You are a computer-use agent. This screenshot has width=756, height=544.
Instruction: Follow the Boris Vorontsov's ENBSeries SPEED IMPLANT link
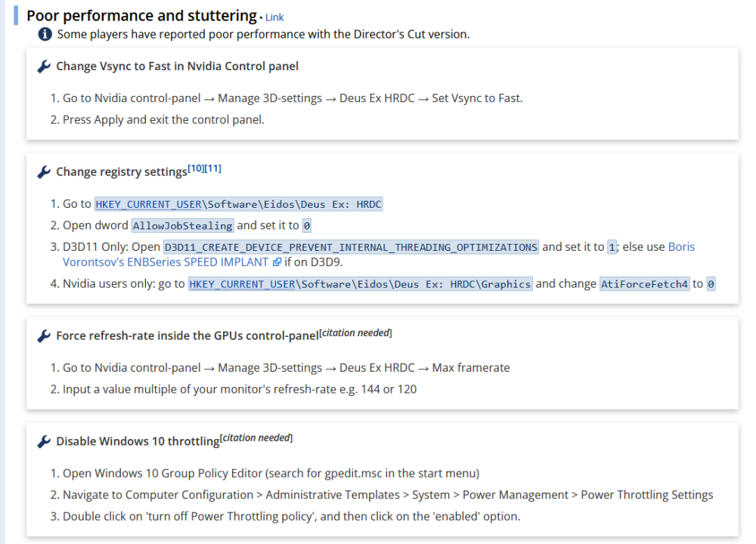coord(165,262)
